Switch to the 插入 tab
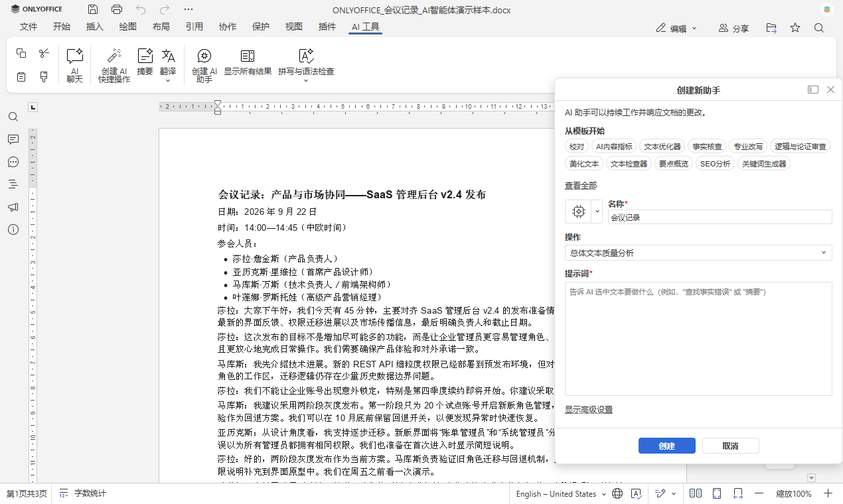This screenshot has height=504, width=843. [x=95, y=27]
